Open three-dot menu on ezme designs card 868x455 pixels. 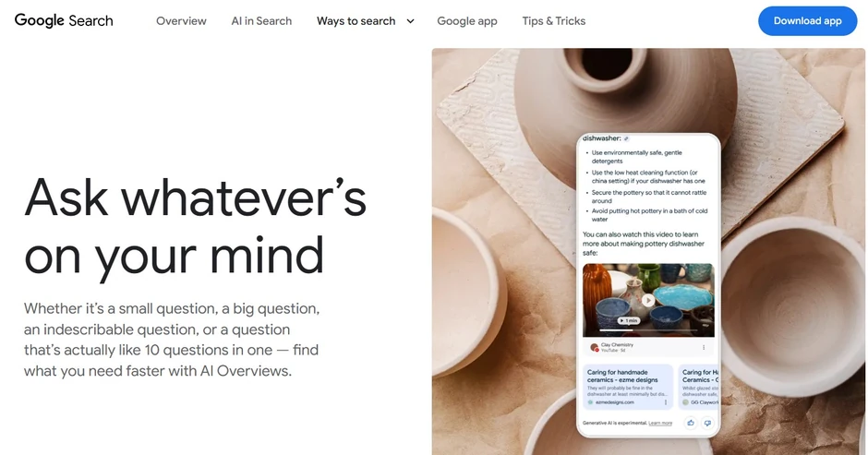[x=666, y=402]
